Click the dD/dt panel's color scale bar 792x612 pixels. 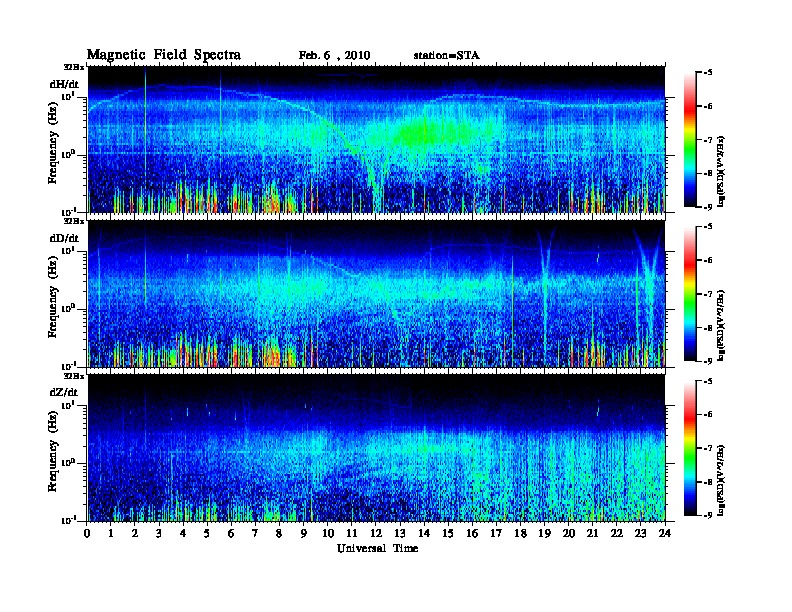(x=690, y=294)
